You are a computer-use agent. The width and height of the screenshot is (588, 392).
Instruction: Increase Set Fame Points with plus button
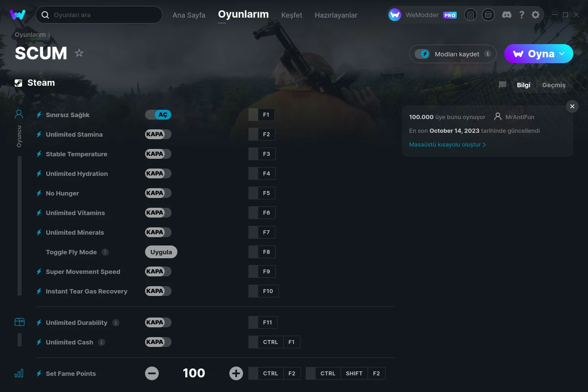[236, 373]
